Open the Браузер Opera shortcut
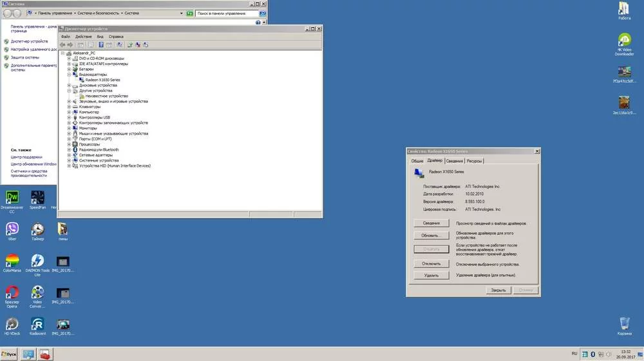The height and width of the screenshot is (361, 644). point(12,296)
